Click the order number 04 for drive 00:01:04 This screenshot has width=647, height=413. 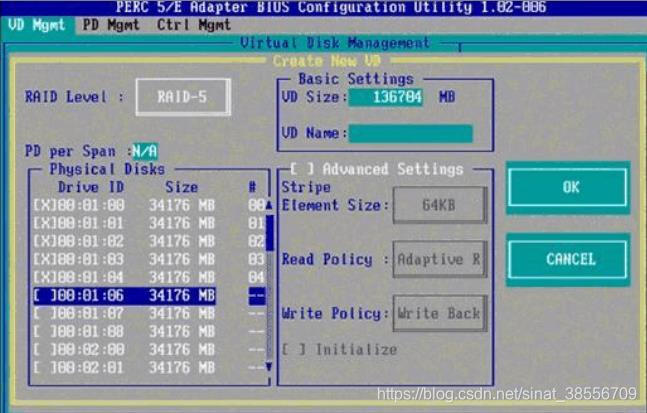coord(256,278)
